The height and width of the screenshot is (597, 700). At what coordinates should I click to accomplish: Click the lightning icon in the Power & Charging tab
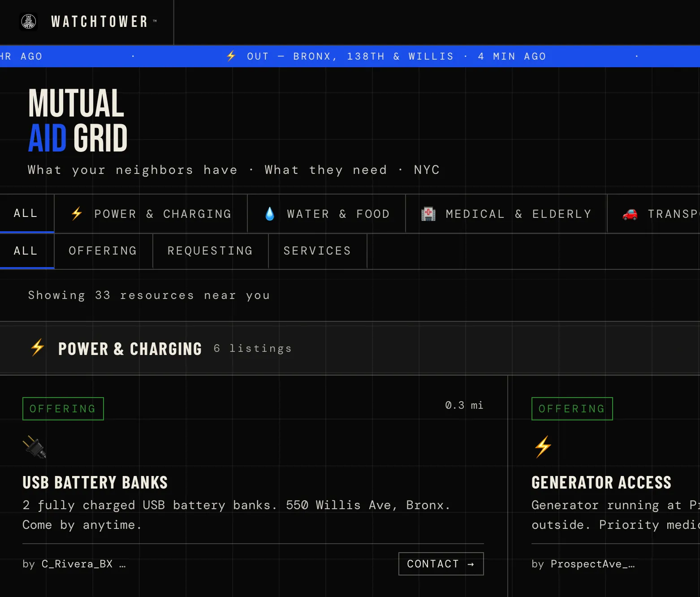point(77,213)
